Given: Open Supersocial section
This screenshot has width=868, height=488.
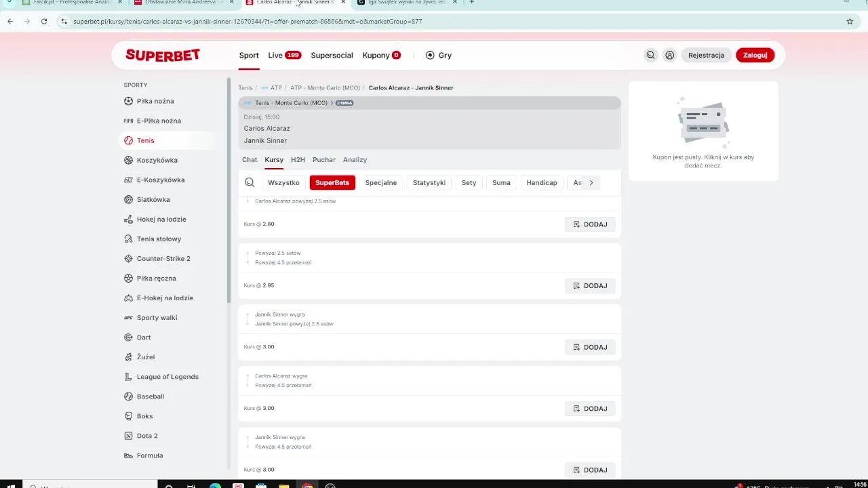Looking at the screenshot, I should click(x=332, y=56).
